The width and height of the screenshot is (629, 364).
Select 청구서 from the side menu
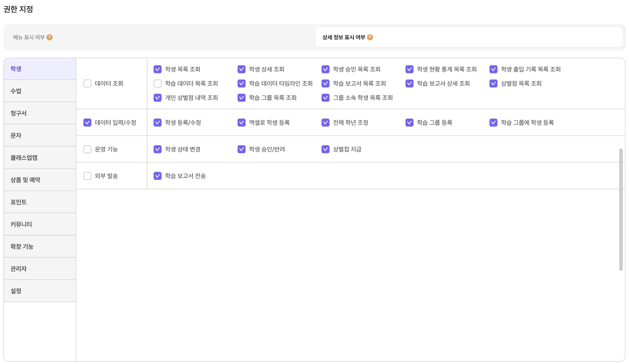click(40, 113)
